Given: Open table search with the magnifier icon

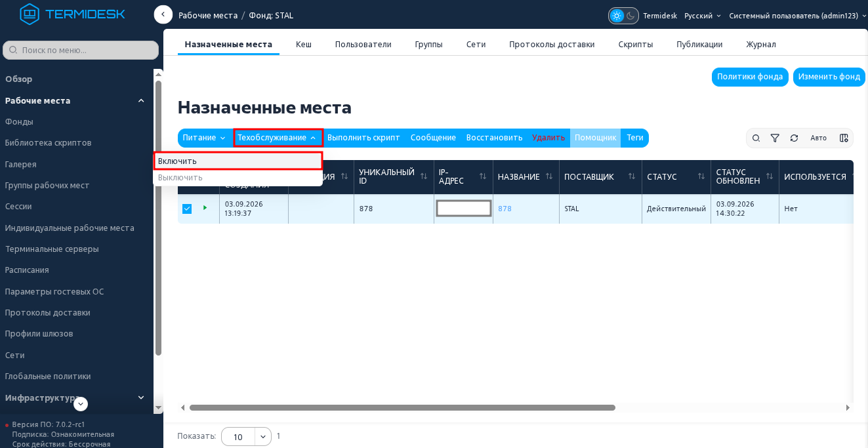Looking at the screenshot, I should point(756,138).
